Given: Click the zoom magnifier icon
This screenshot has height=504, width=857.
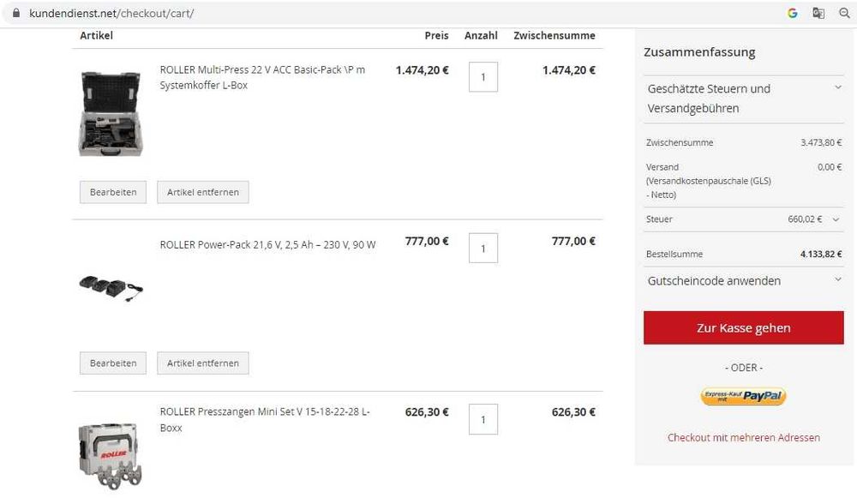Looking at the screenshot, I should 844,14.
